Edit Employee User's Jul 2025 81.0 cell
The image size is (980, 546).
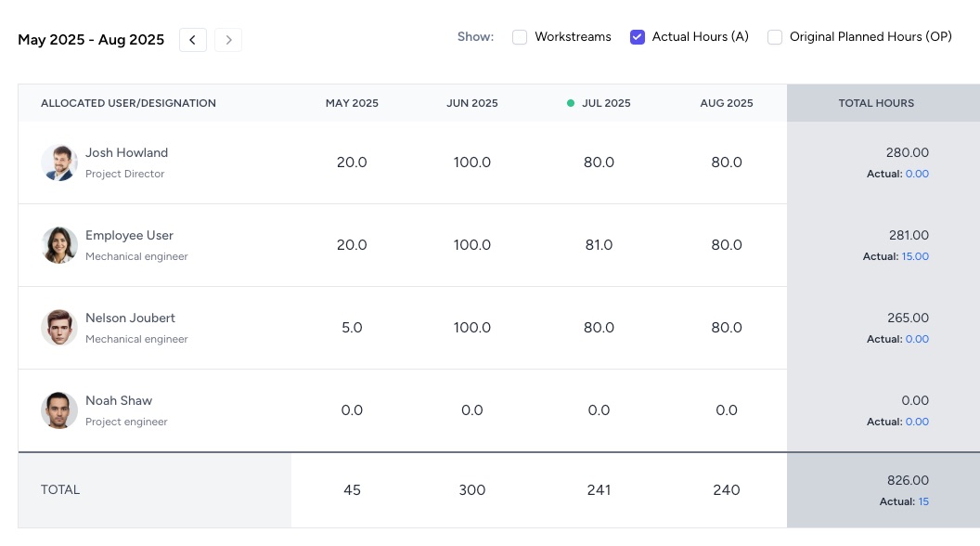pos(599,245)
